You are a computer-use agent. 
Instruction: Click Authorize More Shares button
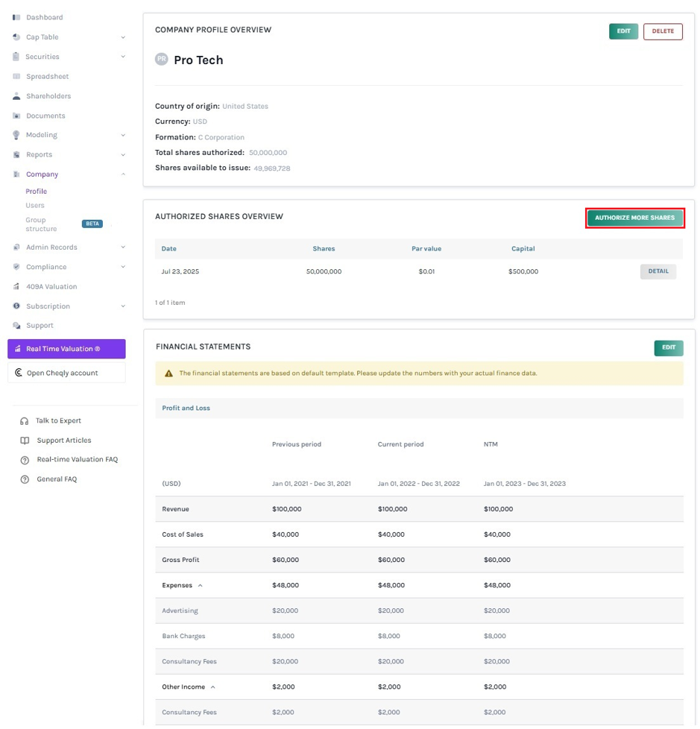point(635,218)
